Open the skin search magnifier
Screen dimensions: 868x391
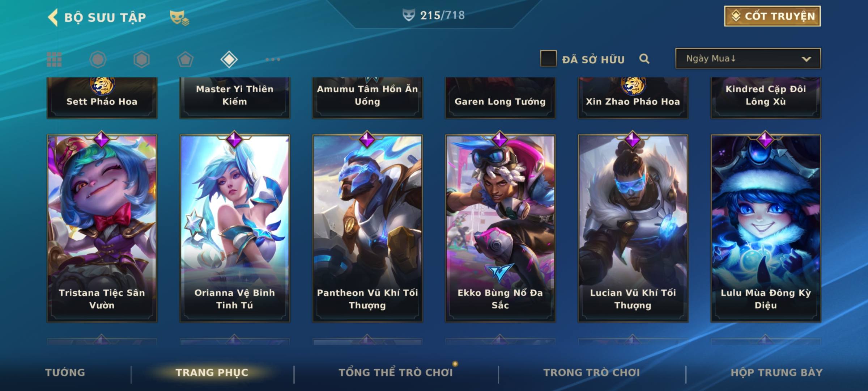pos(644,59)
